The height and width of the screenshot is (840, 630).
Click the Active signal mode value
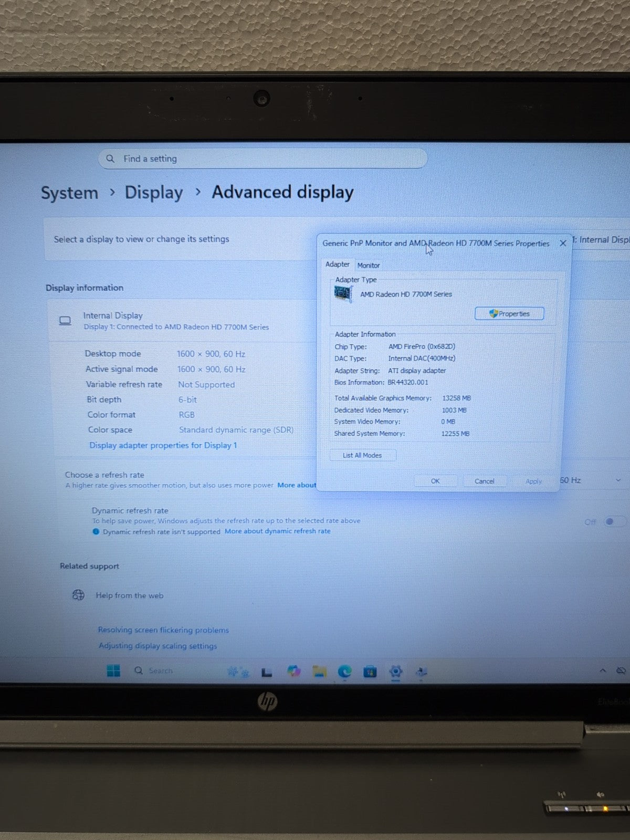pos(211,369)
